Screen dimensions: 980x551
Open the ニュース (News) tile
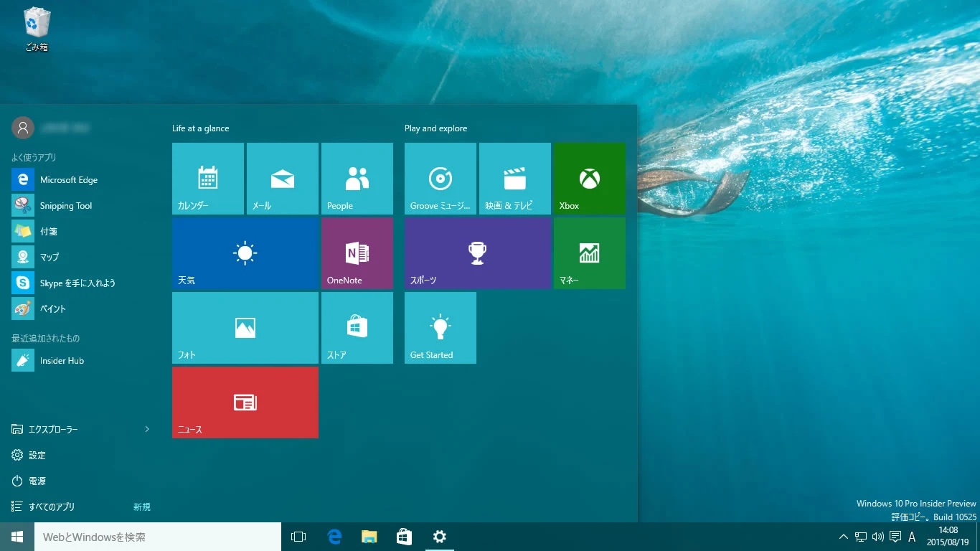click(245, 402)
